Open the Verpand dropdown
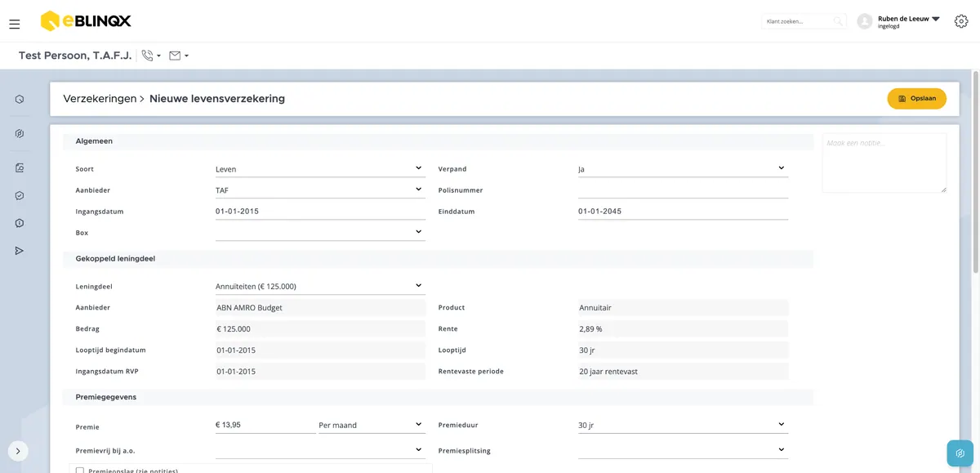Screen dimensions: 980x473 click(x=683, y=169)
